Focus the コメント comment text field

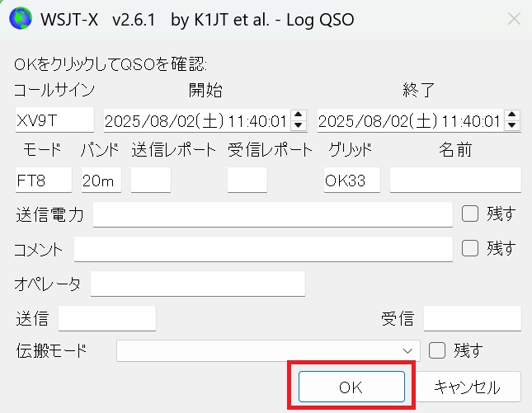(x=263, y=248)
